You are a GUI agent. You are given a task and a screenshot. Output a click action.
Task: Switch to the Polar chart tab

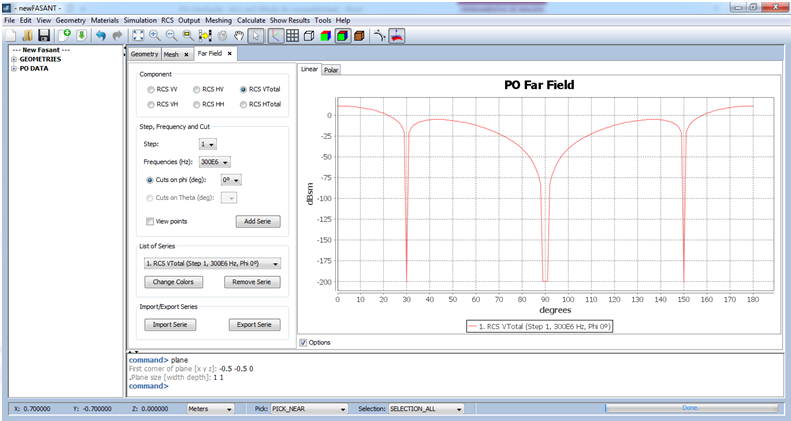[x=331, y=70]
